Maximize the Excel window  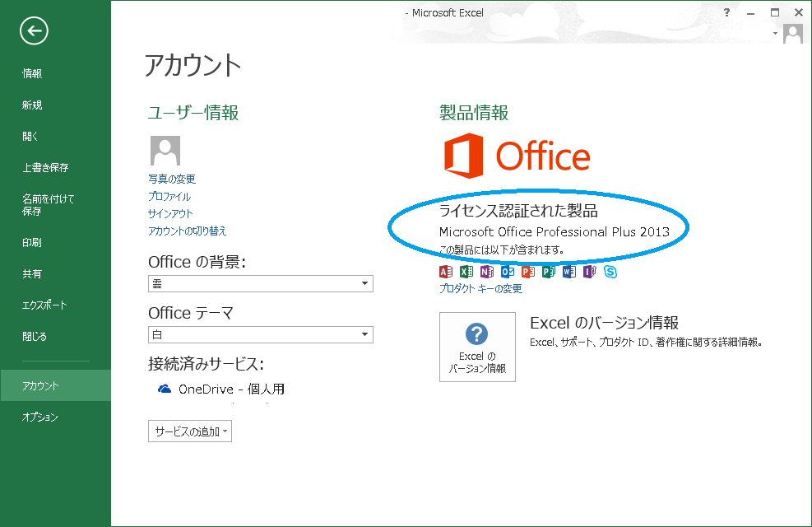(x=775, y=12)
